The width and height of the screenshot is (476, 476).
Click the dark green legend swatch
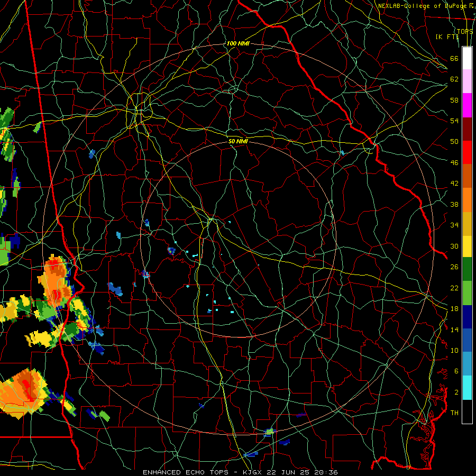click(467, 269)
